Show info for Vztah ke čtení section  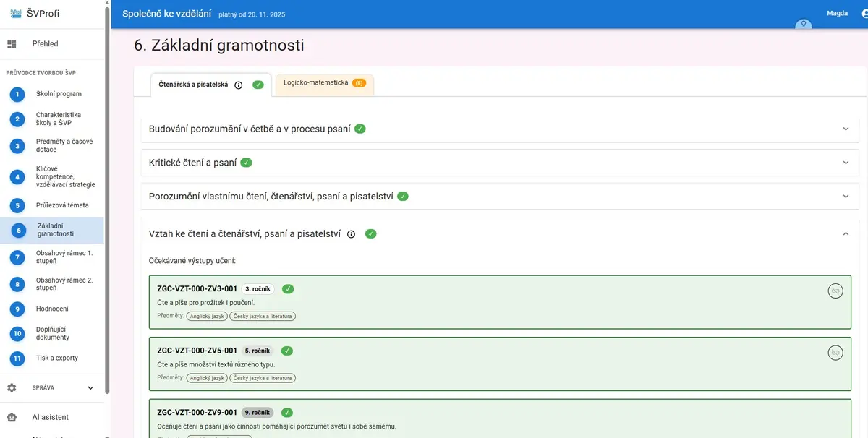(x=352, y=234)
